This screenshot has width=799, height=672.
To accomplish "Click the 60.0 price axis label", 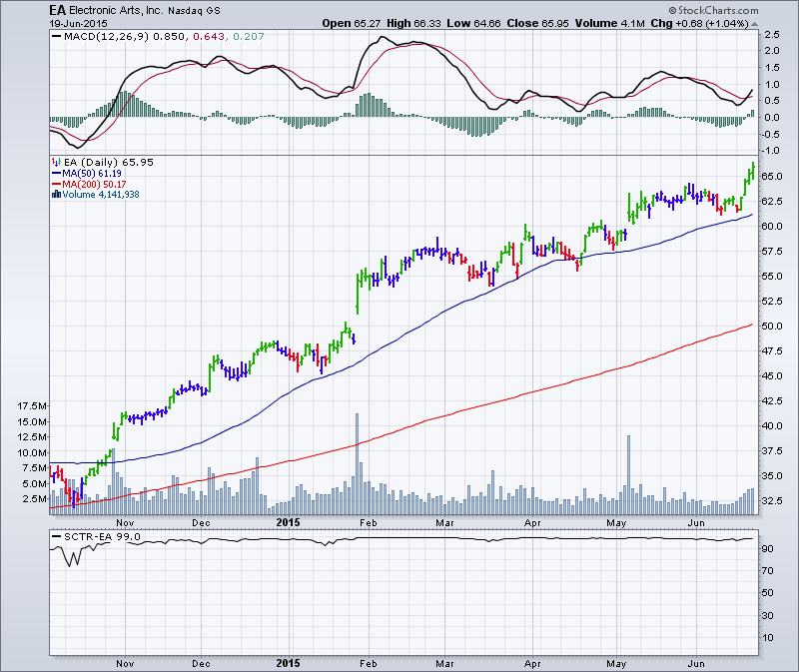I will [x=771, y=226].
